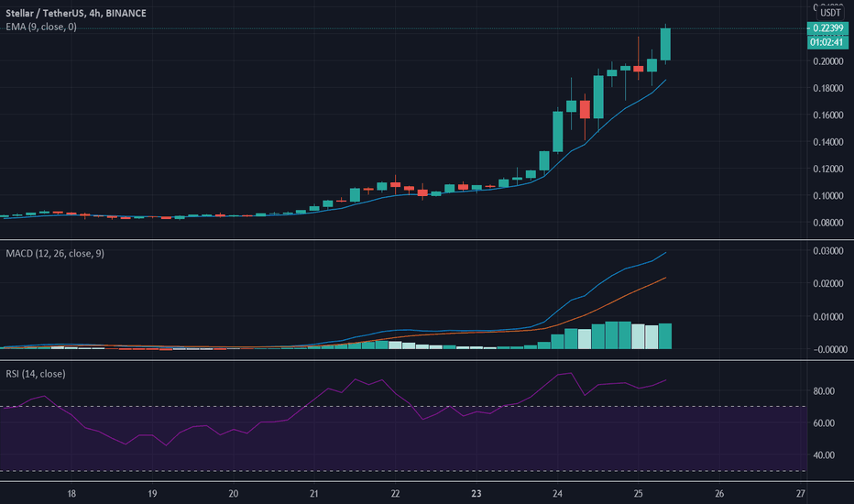Click the 0.08000 price axis label

pyautogui.click(x=827, y=223)
